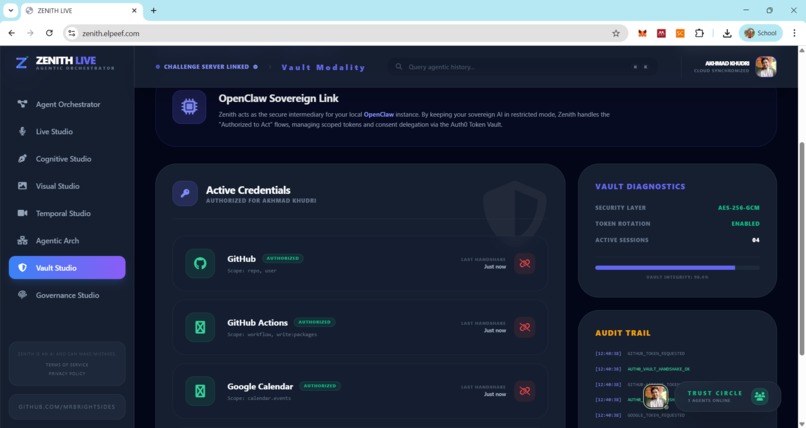Viewport: 806px width, 428px height.
Task: Unlink the Google Calendar credential
Action: (x=524, y=390)
